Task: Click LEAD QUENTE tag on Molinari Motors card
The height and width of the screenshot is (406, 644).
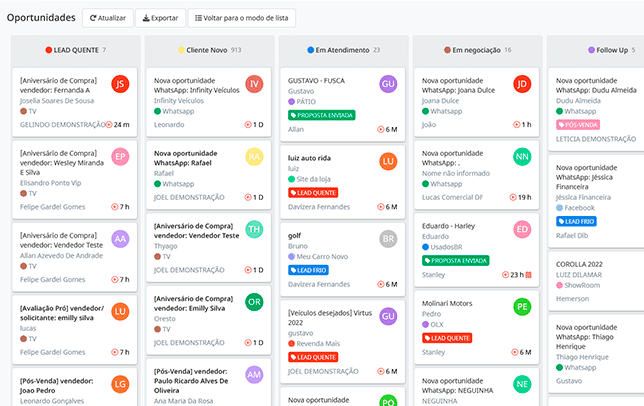Action: pyautogui.click(x=447, y=338)
